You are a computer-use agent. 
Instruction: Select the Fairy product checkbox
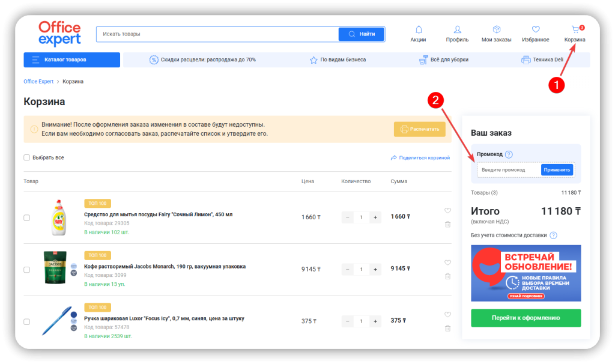(26, 217)
